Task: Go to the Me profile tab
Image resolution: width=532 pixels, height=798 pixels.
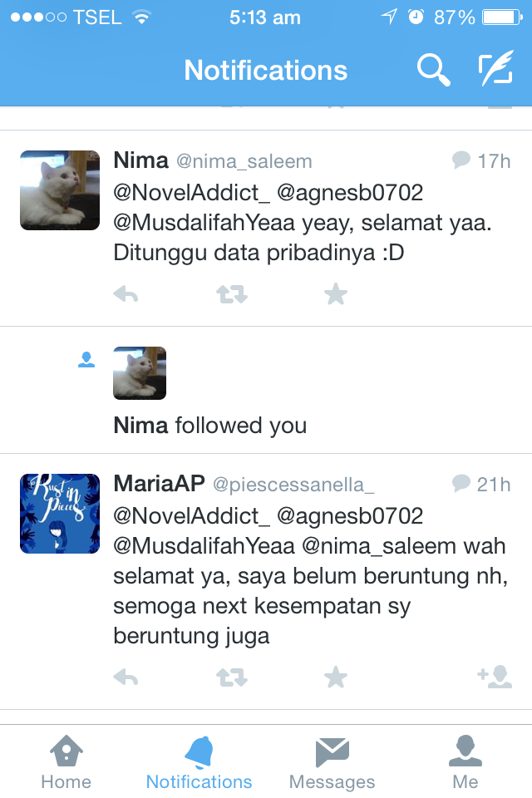Action: [x=465, y=762]
